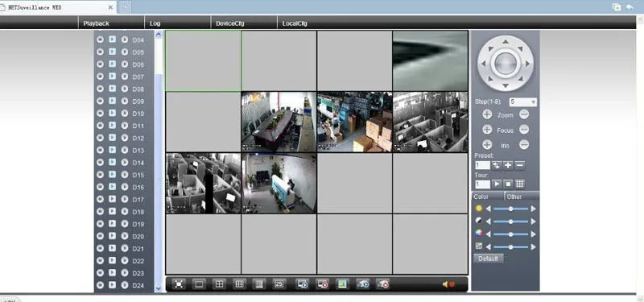Open the DeviceCfg menu
Image resolution: width=644 pixels, height=302 pixels.
pos(230,23)
